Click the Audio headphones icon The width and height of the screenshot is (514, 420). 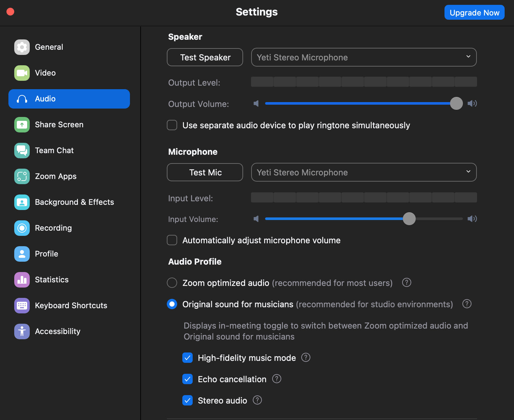[22, 99]
